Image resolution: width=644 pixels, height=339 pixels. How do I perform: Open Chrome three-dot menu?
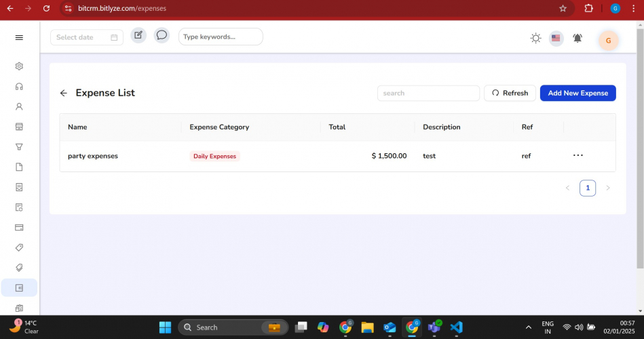pos(633,8)
